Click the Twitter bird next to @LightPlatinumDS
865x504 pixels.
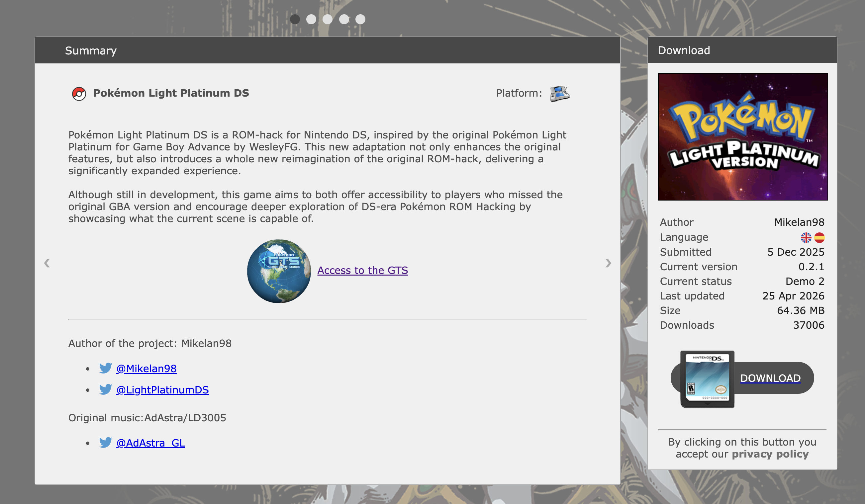coord(105,389)
